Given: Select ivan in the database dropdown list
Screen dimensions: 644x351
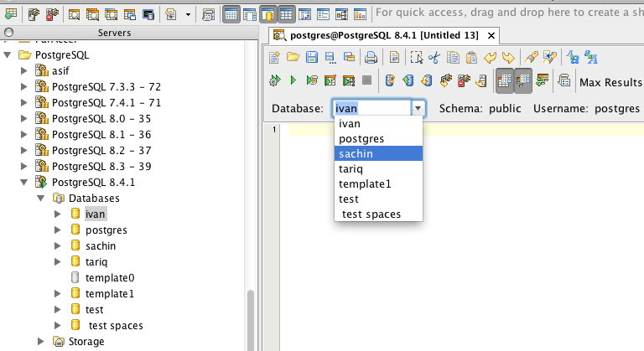Looking at the screenshot, I should 378,124.
